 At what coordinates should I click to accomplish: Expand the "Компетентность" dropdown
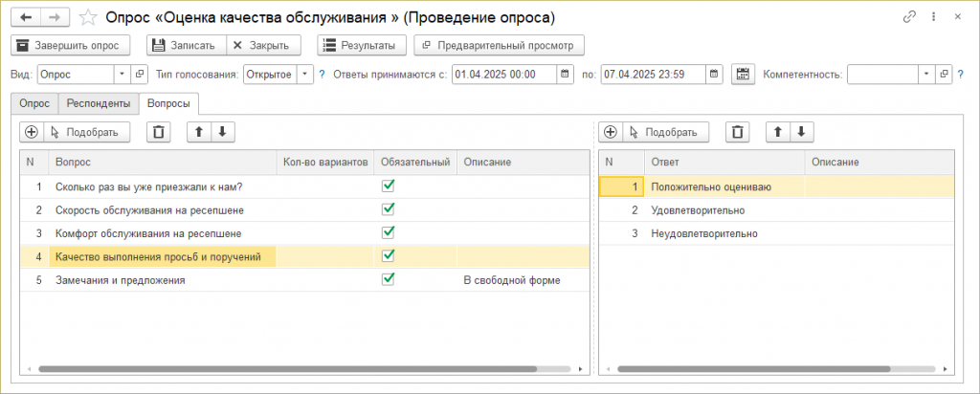click(x=925, y=74)
